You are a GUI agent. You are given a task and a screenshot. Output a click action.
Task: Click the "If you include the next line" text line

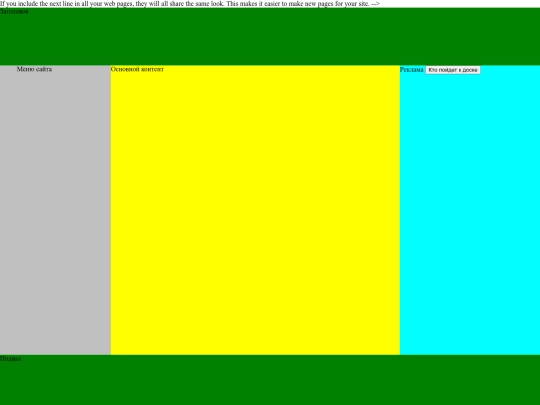pos(190,4)
